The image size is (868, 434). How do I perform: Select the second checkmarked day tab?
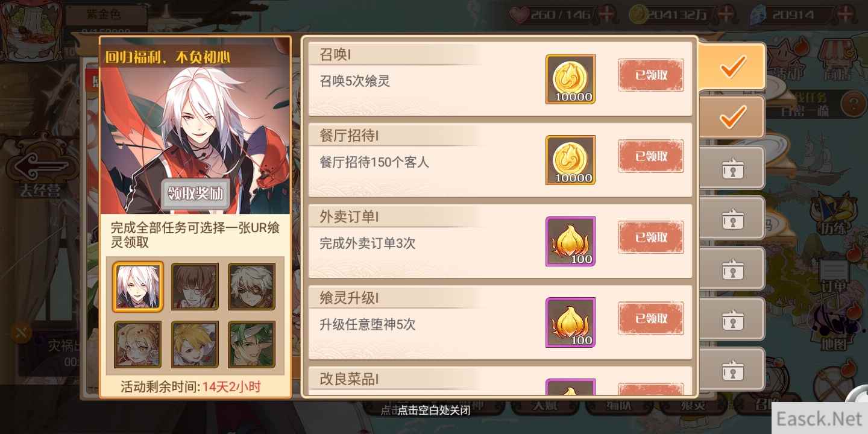point(732,116)
